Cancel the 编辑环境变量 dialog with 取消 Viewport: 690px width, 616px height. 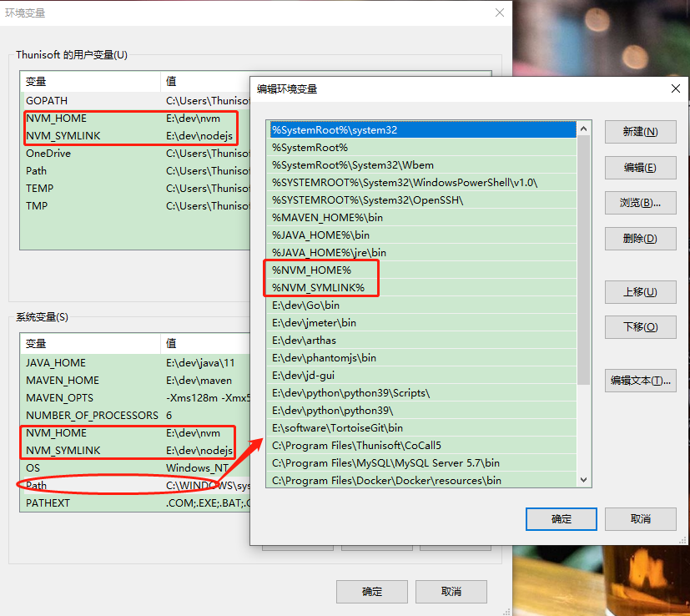coord(640,519)
